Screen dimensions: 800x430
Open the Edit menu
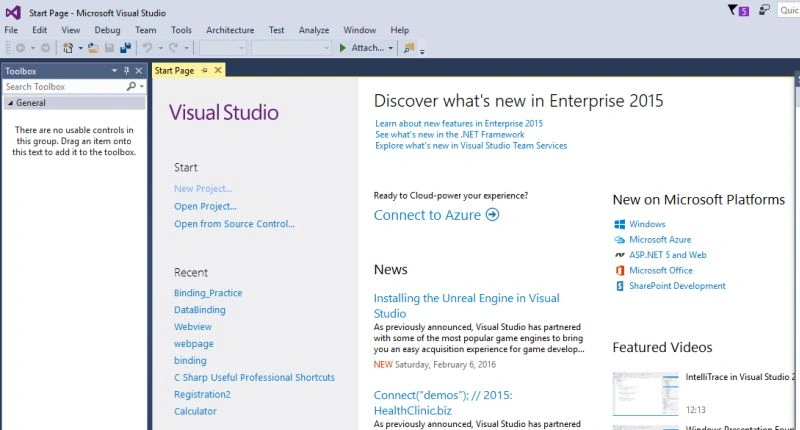click(39, 30)
